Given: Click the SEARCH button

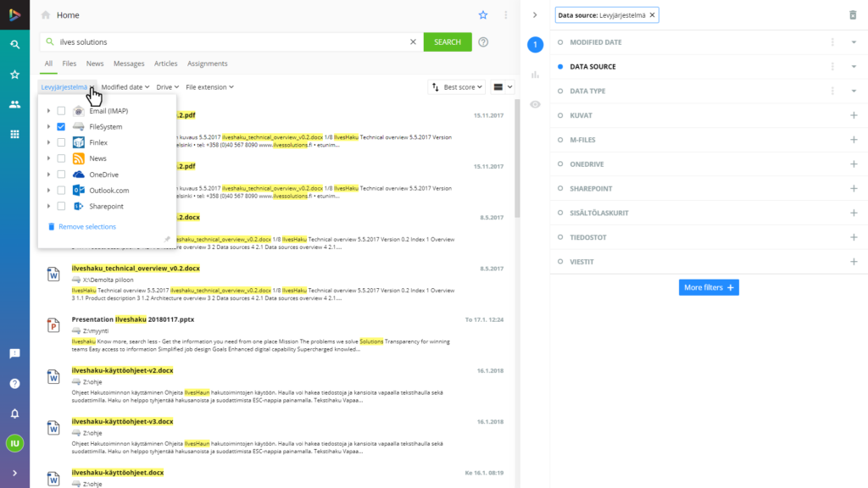Looking at the screenshot, I should (448, 42).
